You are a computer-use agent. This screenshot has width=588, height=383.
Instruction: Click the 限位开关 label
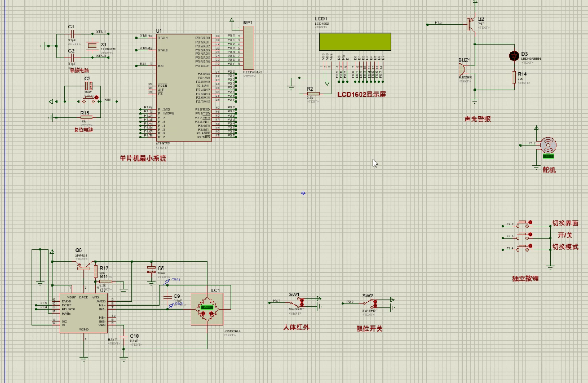(x=369, y=329)
